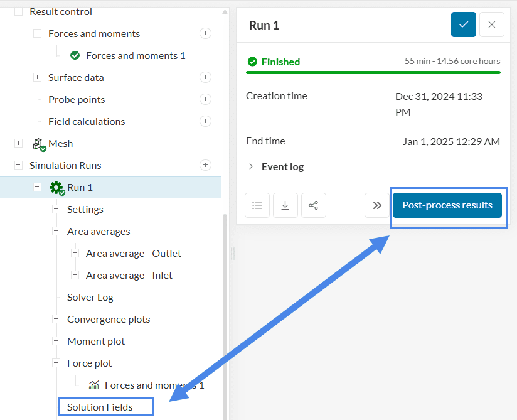
Task: Confirm Run 1 with the checkmark button
Action: [463, 24]
